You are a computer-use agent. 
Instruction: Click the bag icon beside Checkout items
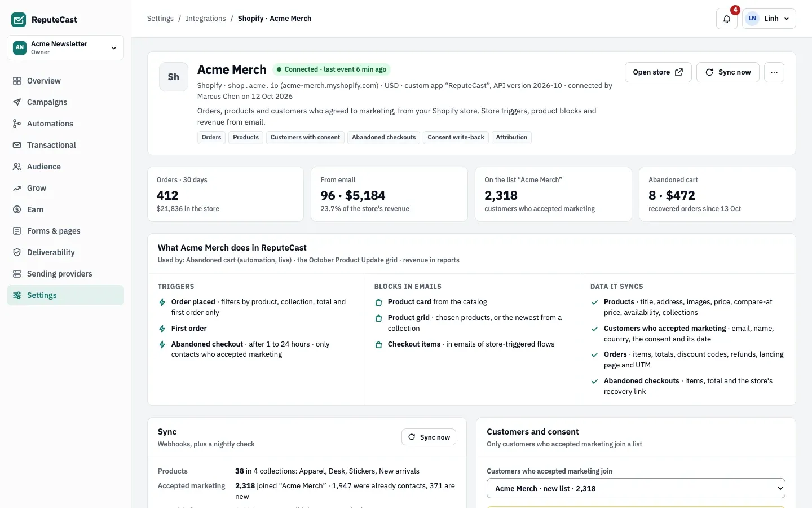(378, 344)
